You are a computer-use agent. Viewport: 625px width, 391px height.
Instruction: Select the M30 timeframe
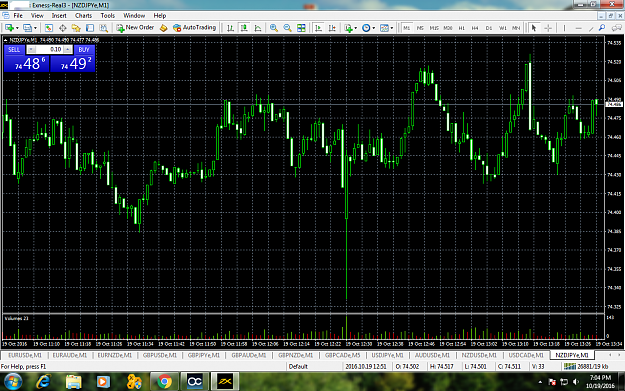coord(448,28)
